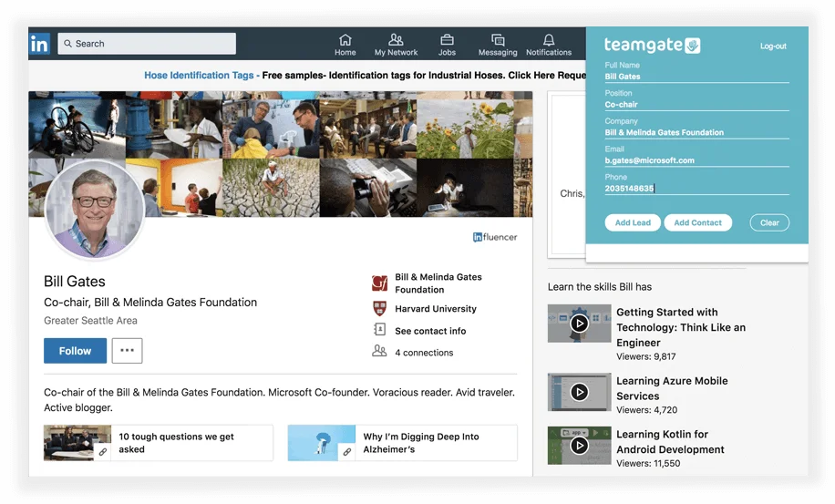
Task: Edit the Position field 'Co-chair'
Action: (696, 105)
